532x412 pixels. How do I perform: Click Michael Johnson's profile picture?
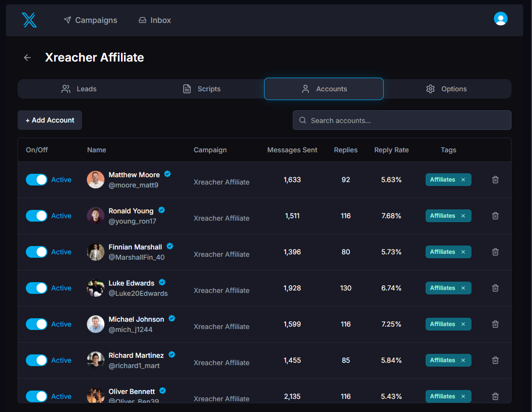click(96, 324)
